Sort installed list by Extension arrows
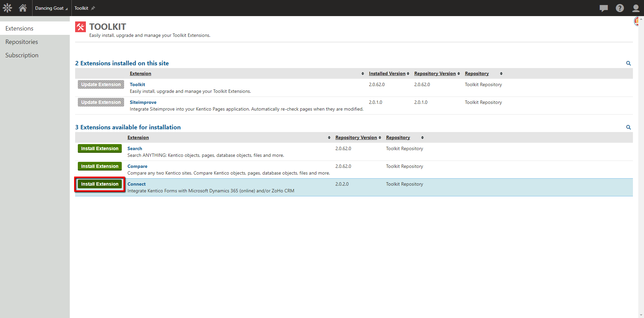Viewport: 644px width, 318px height. click(363, 74)
